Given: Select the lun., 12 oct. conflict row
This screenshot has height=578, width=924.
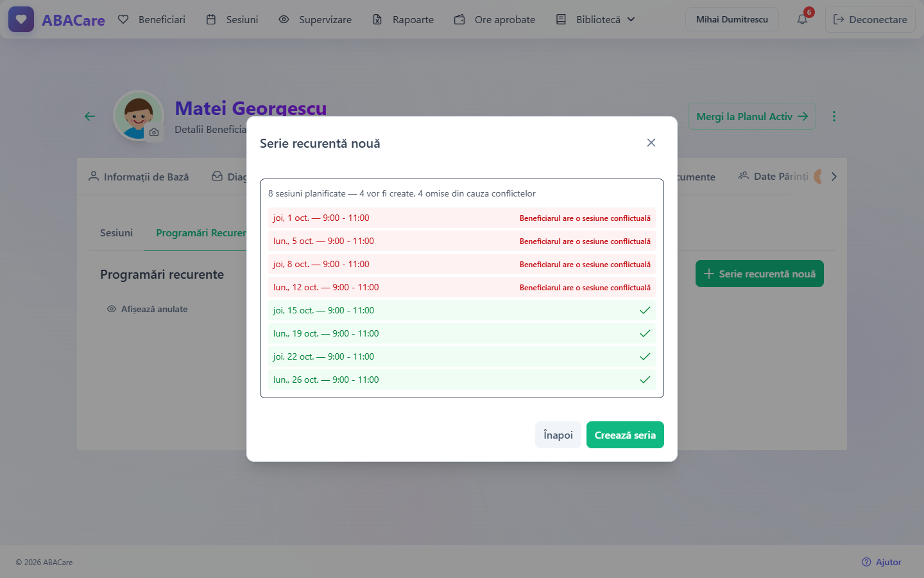Looking at the screenshot, I should 462,287.
